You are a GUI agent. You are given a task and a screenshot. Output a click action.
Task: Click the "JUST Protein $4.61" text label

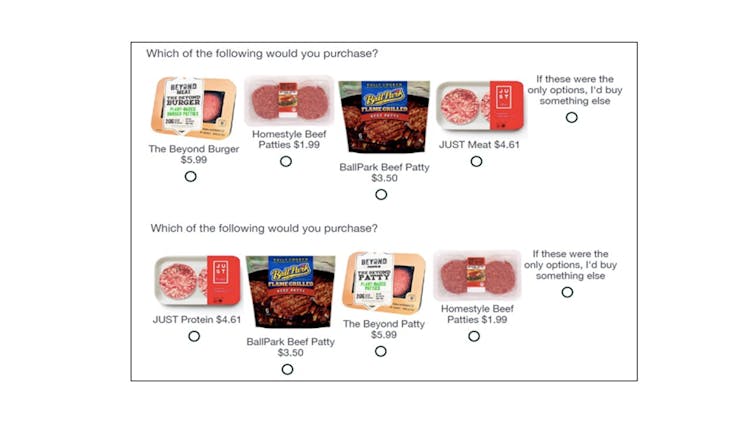[x=197, y=320]
